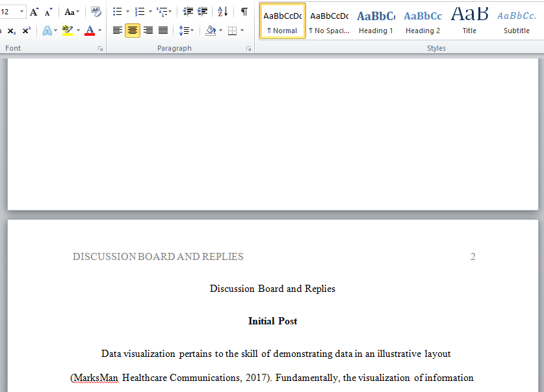Apply subscript formatting
Viewport: 544px width, 392px height.
[x=12, y=31]
